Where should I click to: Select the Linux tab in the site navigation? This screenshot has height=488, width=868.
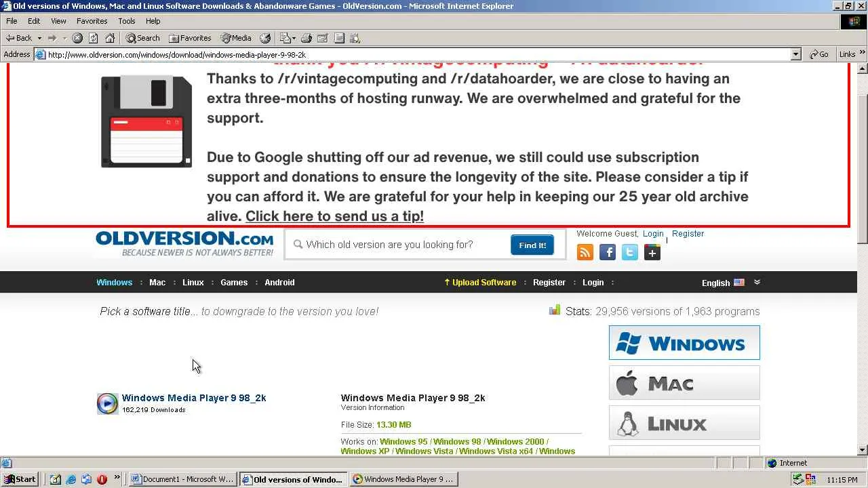pos(193,282)
